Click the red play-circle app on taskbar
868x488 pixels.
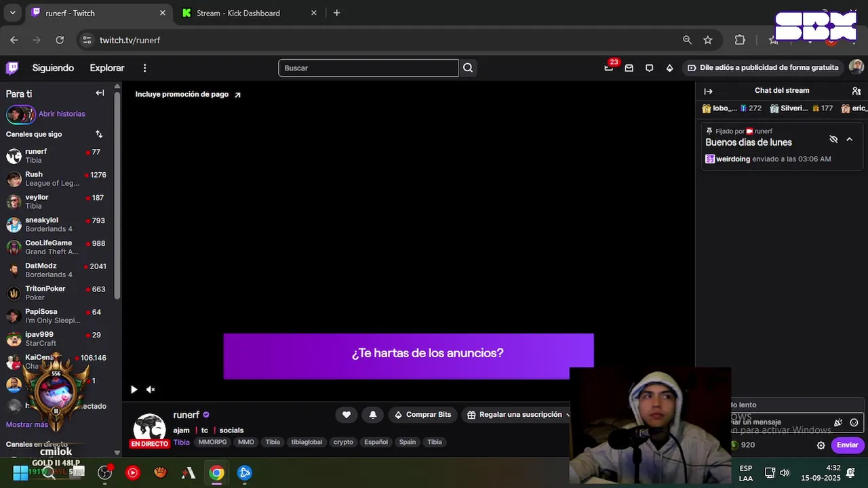point(133,472)
